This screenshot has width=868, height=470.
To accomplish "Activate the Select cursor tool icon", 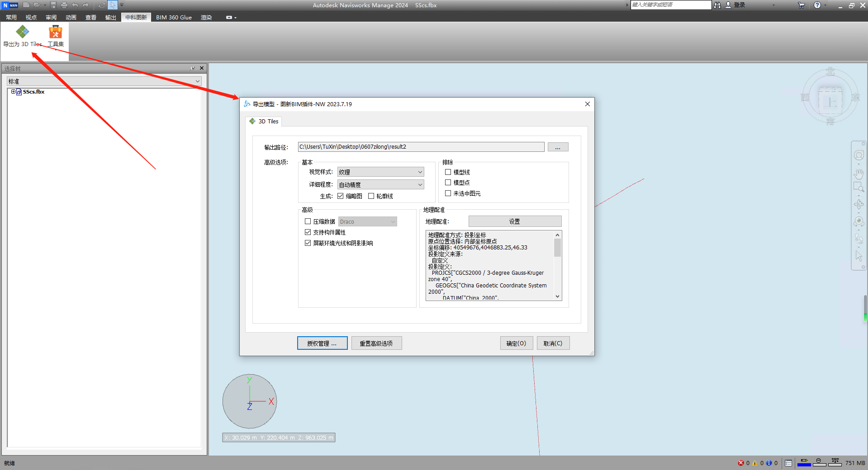I will pos(113,5).
